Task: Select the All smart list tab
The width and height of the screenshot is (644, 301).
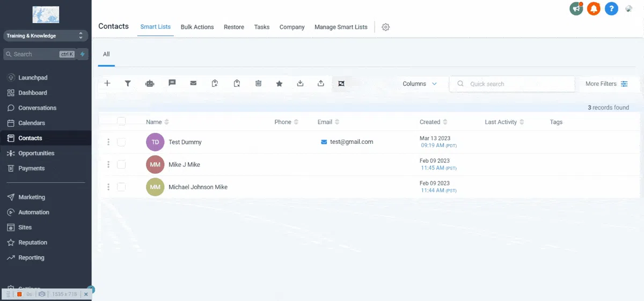Action: (106, 54)
